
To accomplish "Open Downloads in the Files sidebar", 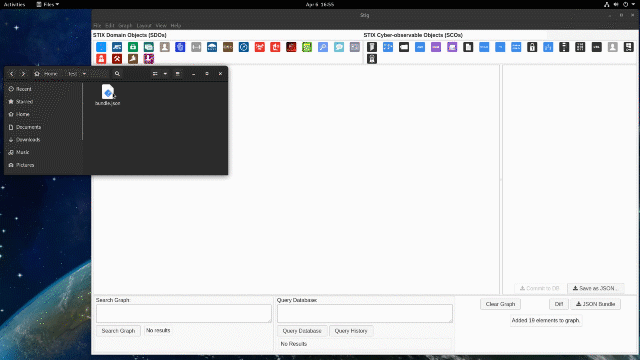I will pyautogui.click(x=28, y=140).
